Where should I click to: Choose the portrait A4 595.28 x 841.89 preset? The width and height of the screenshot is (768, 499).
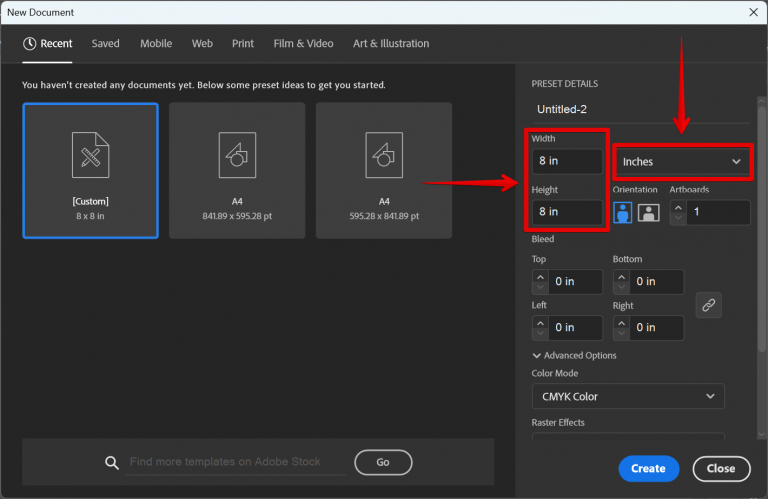pos(383,171)
